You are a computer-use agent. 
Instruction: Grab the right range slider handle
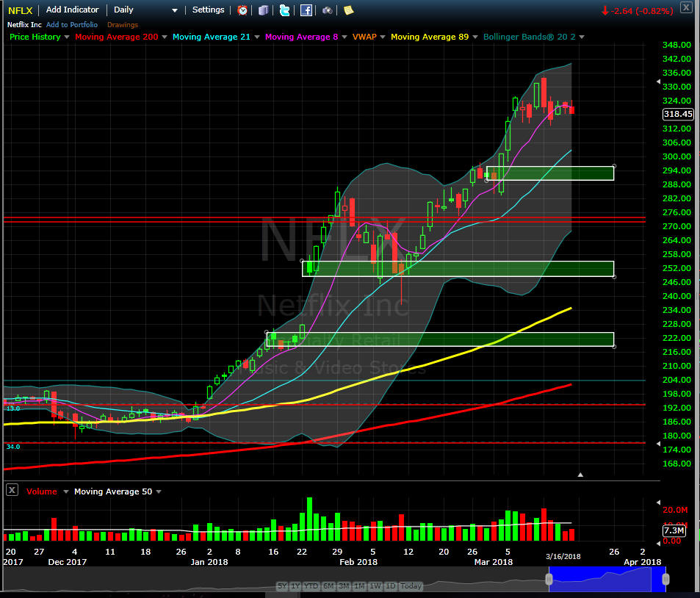[x=665, y=580]
